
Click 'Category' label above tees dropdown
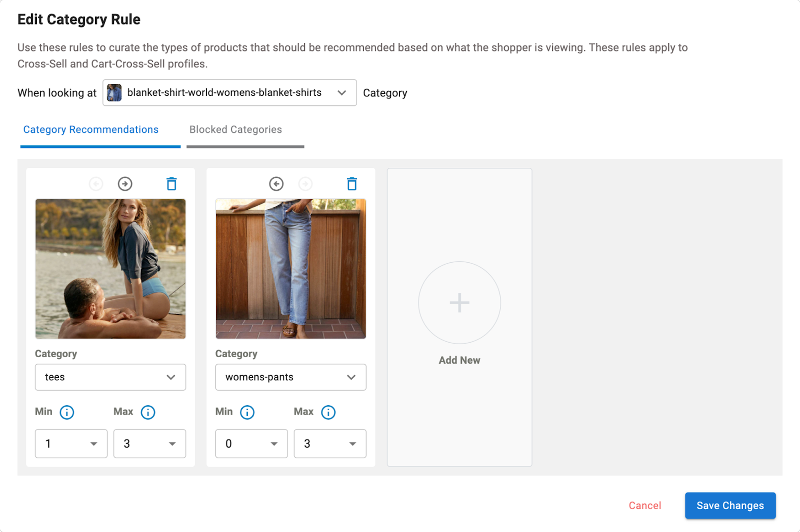(x=56, y=354)
